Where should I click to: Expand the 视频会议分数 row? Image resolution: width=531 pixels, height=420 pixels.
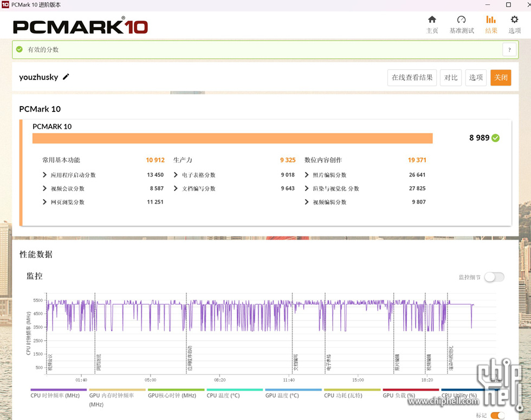click(x=44, y=188)
